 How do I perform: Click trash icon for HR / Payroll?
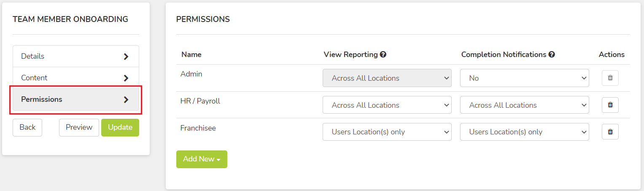[x=610, y=105]
